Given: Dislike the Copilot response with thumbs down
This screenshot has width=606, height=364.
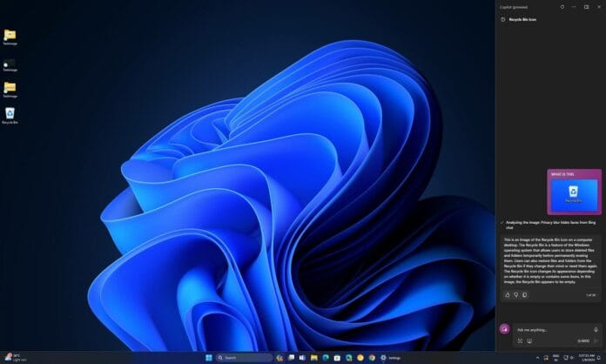Looking at the screenshot, I should pyautogui.click(x=515, y=295).
